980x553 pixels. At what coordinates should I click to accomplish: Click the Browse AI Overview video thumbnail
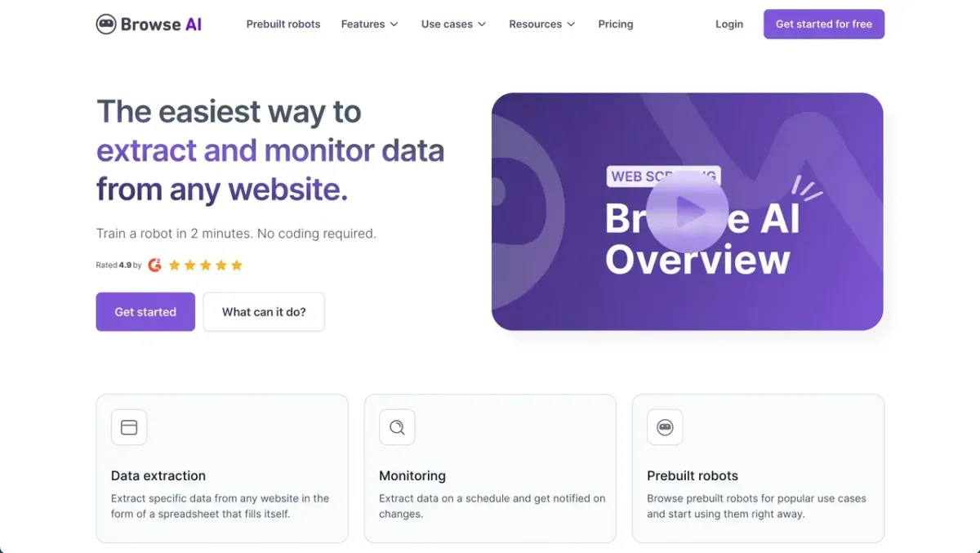tap(687, 212)
